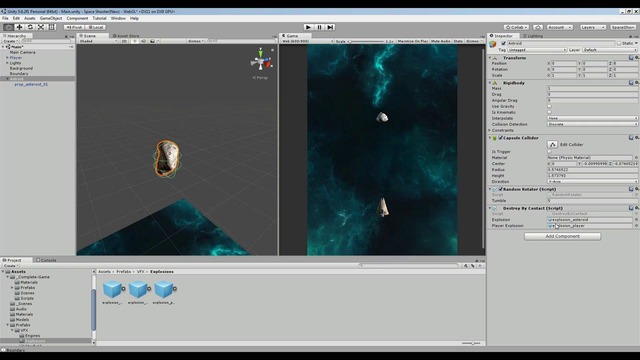Open the Collision Detection dropdown
Image resolution: width=640 pixels, height=360 pixels.
(593, 124)
